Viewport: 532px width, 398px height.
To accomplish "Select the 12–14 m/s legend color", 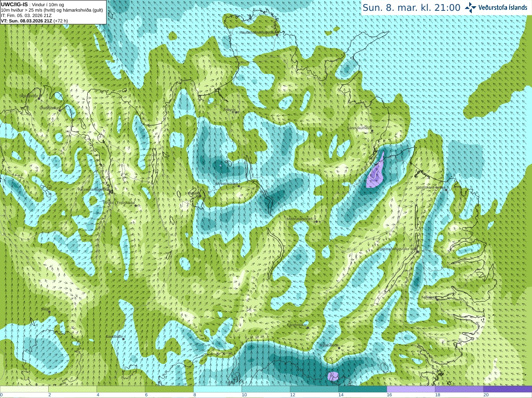I will tap(314, 389).
